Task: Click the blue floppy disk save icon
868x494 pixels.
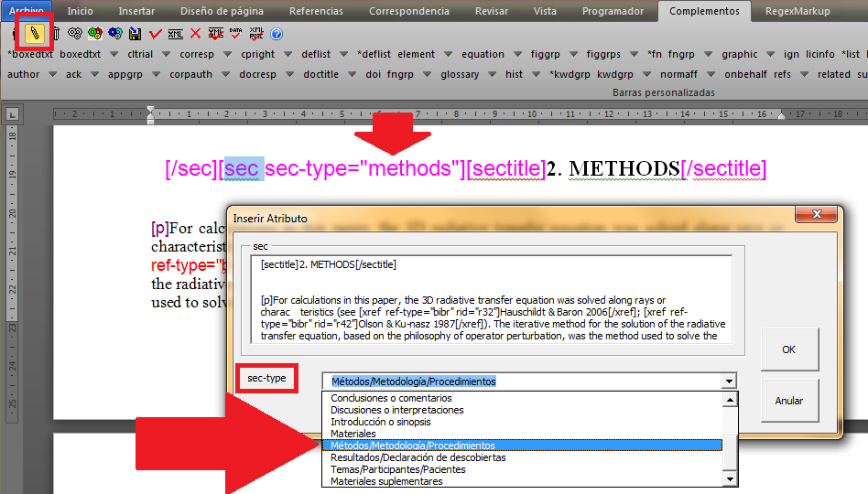Action: 135,34
